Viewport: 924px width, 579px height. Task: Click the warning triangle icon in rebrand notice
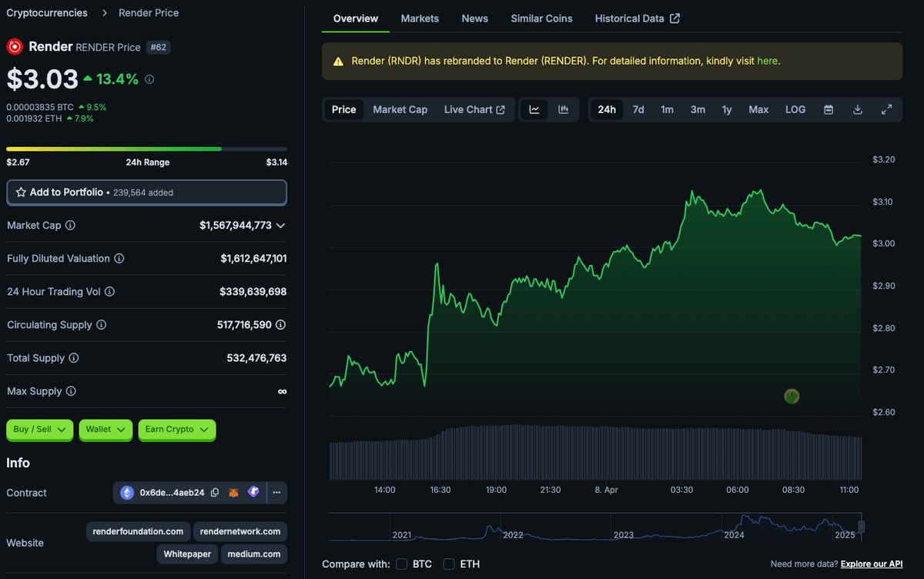pyautogui.click(x=338, y=62)
